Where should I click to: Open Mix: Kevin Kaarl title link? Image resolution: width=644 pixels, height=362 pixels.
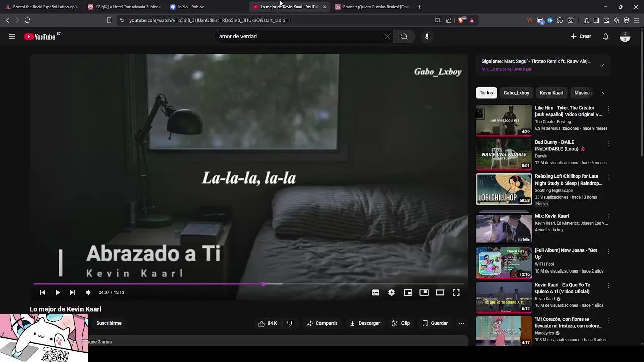pos(552,216)
